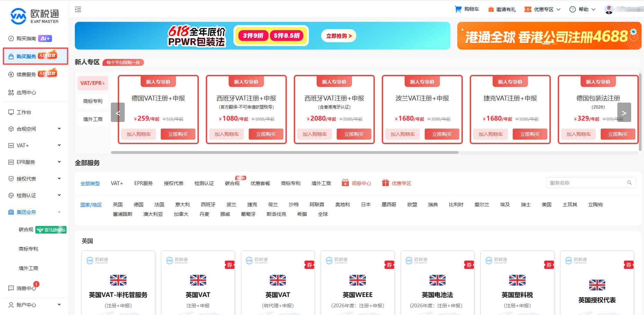Screen dimensions: 644x315
Task: Click the 亚马逊绿标 green badge
Action: tap(51, 230)
